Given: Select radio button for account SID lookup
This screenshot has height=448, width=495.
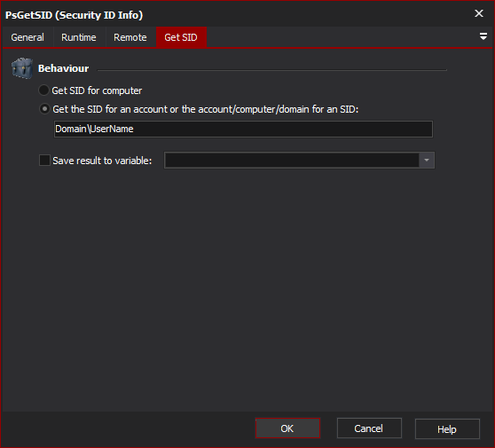Looking at the screenshot, I should 44,109.
